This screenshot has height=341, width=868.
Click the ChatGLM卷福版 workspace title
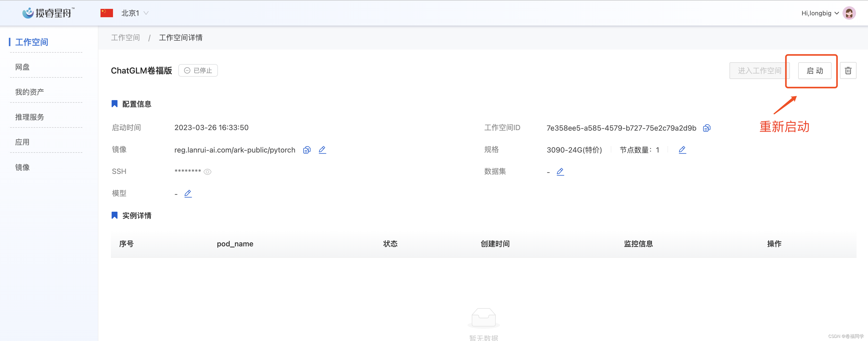[141, 70]
